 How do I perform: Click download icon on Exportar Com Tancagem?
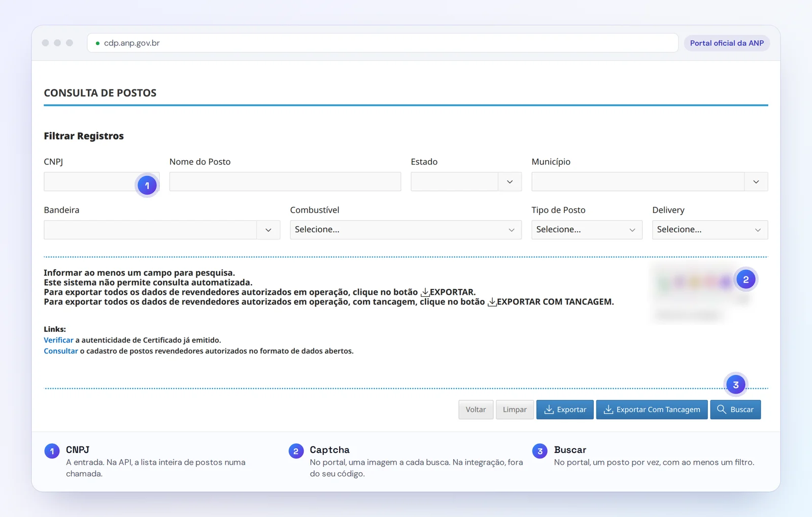[608, 409]
